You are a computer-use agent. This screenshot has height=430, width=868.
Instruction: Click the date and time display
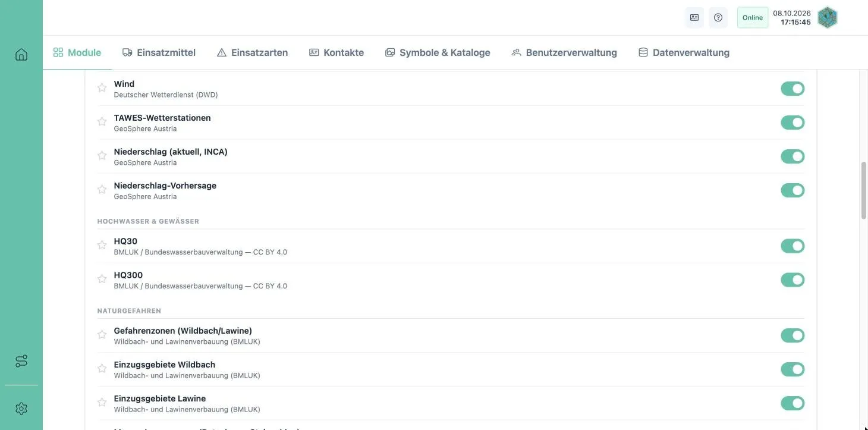[x=792, y=18]
